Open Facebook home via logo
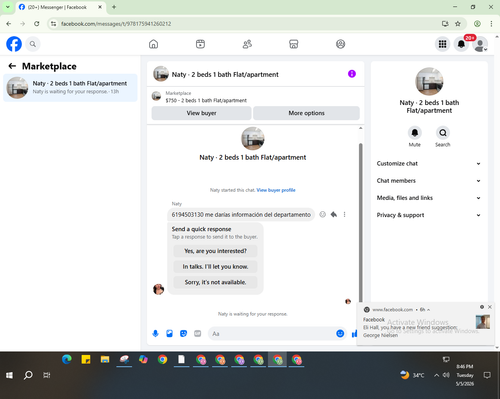This screenshot has height=399, width=500. (x=14, y=44)
